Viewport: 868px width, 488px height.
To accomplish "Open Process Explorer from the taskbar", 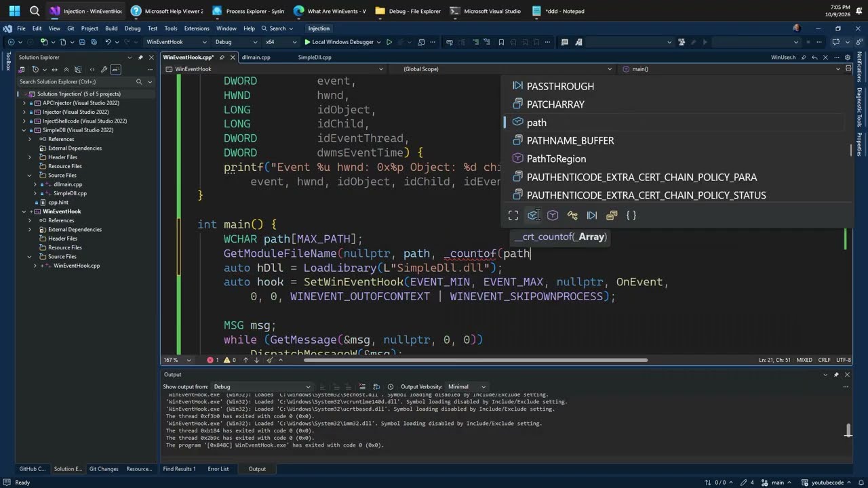I will coord(248,11).
